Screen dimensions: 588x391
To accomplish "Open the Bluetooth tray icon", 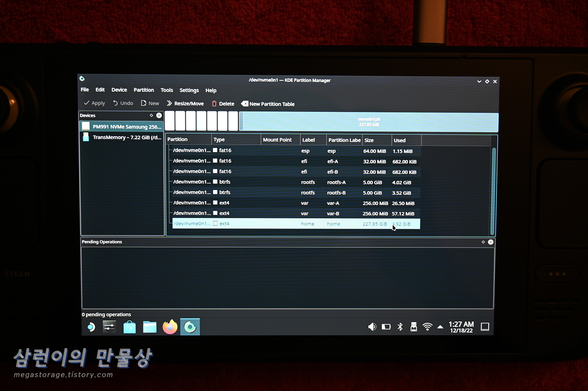I will click(x=400, y=327).
